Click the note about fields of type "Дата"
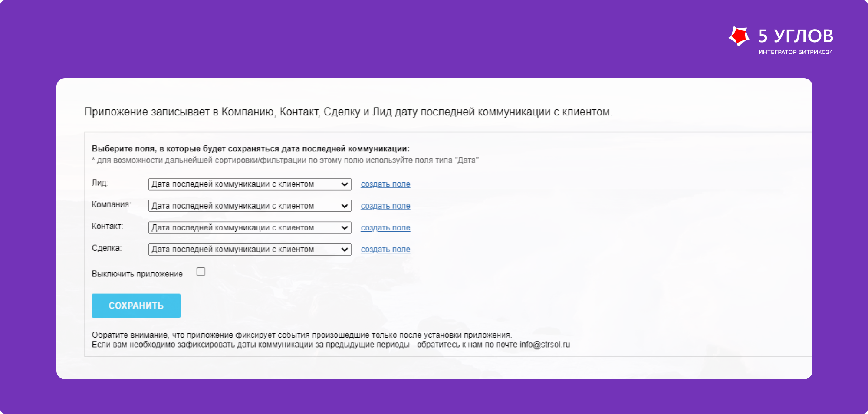This screenshot has height=414, width=868. pos(285,160)
